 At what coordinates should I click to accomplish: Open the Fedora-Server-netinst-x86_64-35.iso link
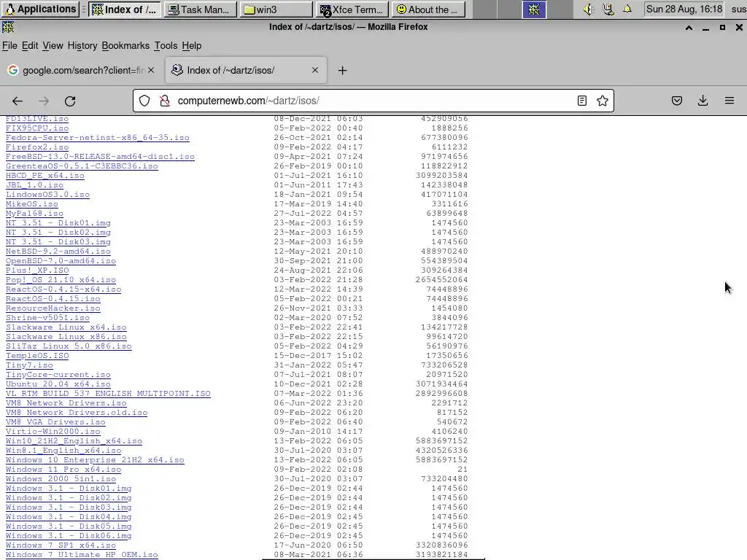point(98,138)
